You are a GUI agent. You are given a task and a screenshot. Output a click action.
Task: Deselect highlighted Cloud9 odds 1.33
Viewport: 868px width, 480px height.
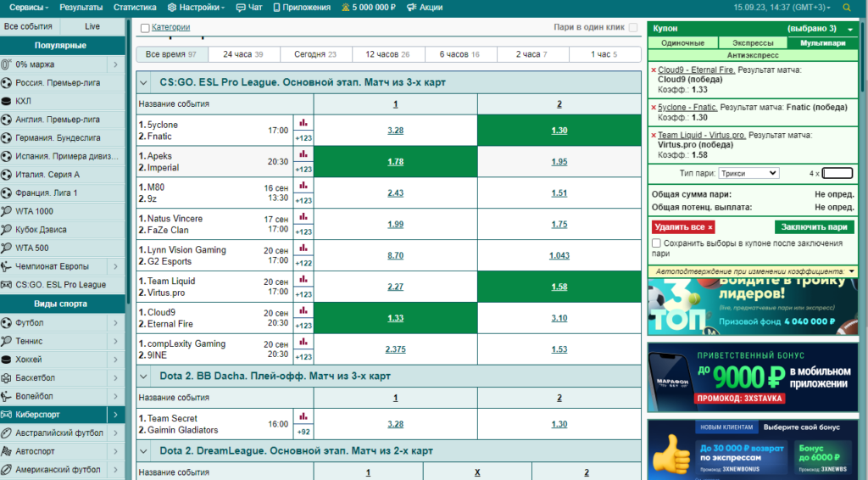[x=395, y=318]
